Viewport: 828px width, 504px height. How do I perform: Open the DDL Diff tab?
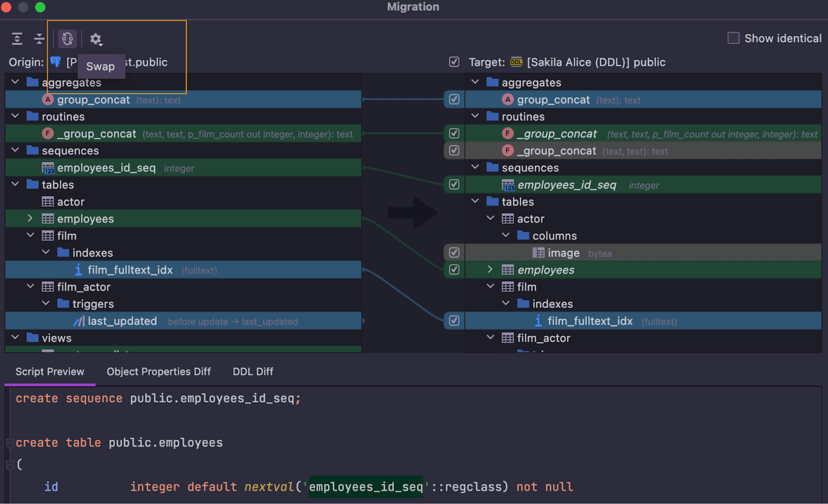tap(253, 372)
